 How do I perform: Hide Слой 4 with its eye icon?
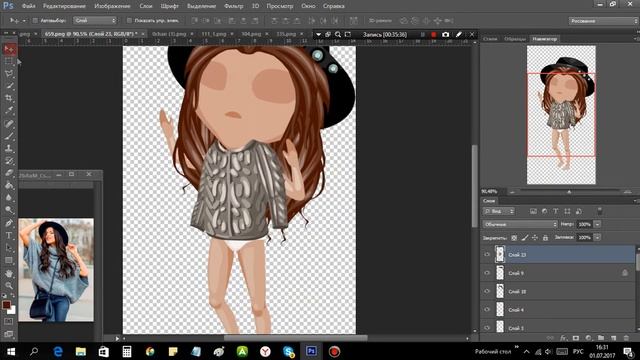[487, 309]
